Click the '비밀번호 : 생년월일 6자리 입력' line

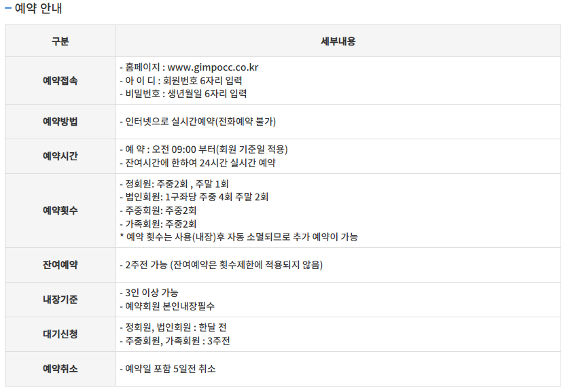pyautogui.click(x=183, y=94)
